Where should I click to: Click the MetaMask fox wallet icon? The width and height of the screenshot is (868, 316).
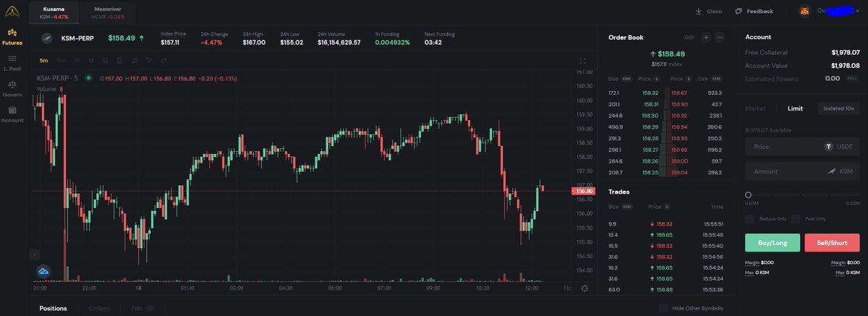[x=804, y=11]
